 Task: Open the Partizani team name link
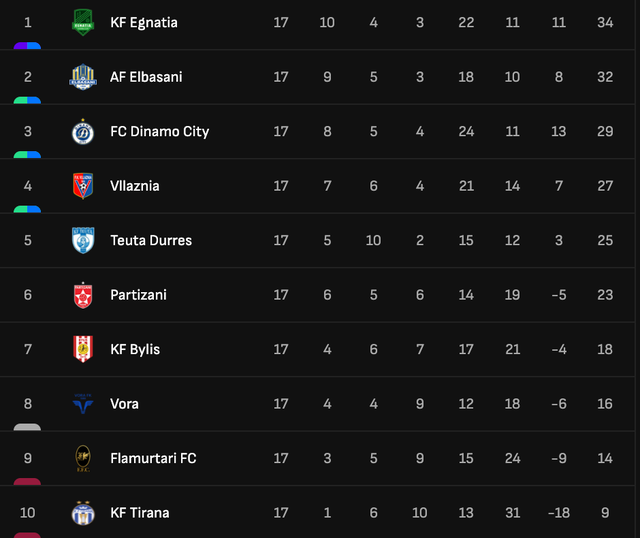(138, 295)
